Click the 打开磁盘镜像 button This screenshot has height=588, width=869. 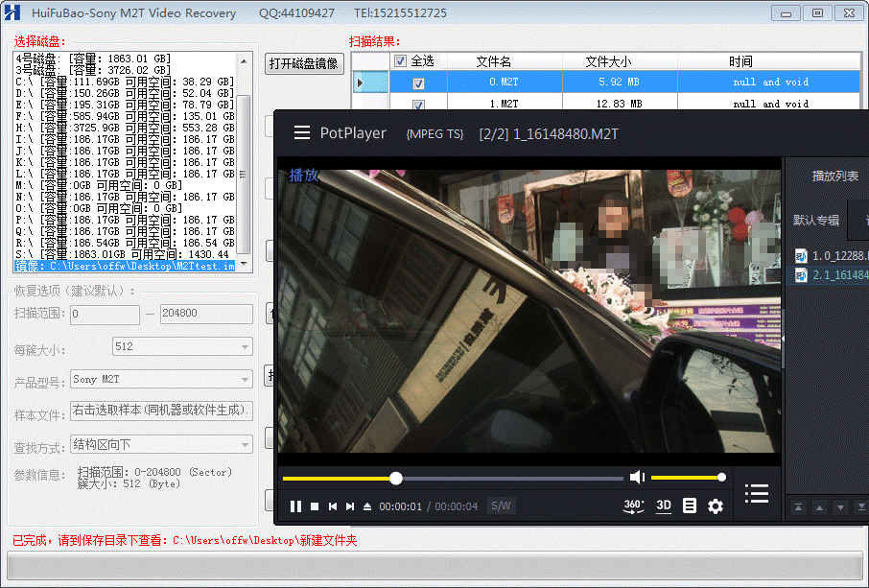click(304, 63)
